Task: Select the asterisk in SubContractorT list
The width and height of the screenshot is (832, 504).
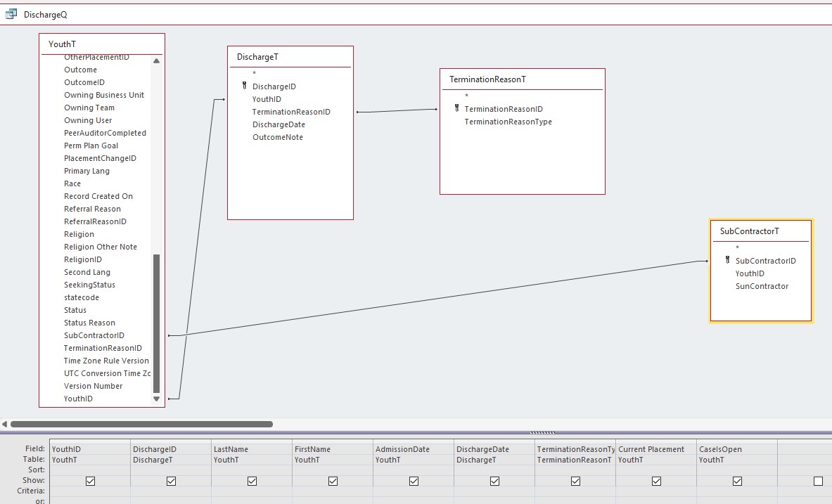Action: pyautogui.click(x=738, y=247)
